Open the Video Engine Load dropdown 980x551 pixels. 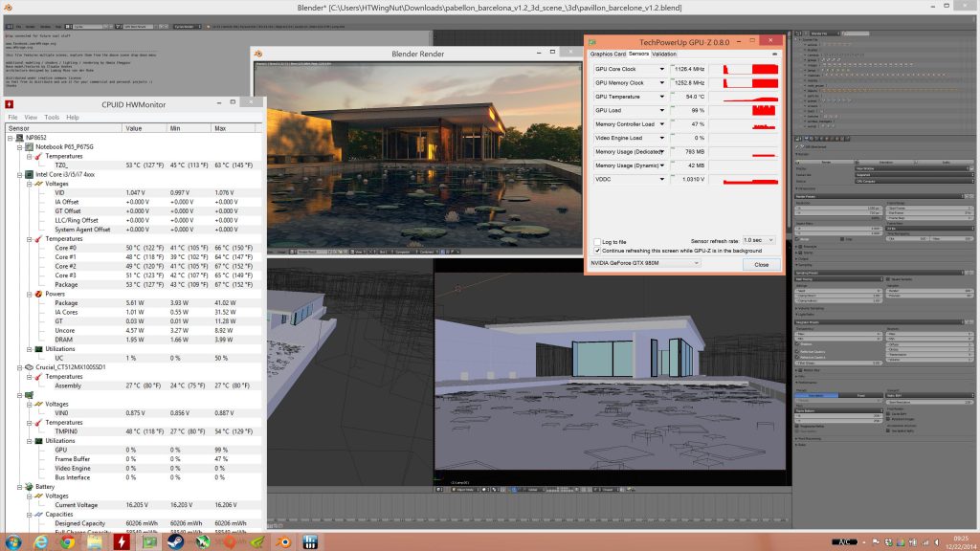662,138
